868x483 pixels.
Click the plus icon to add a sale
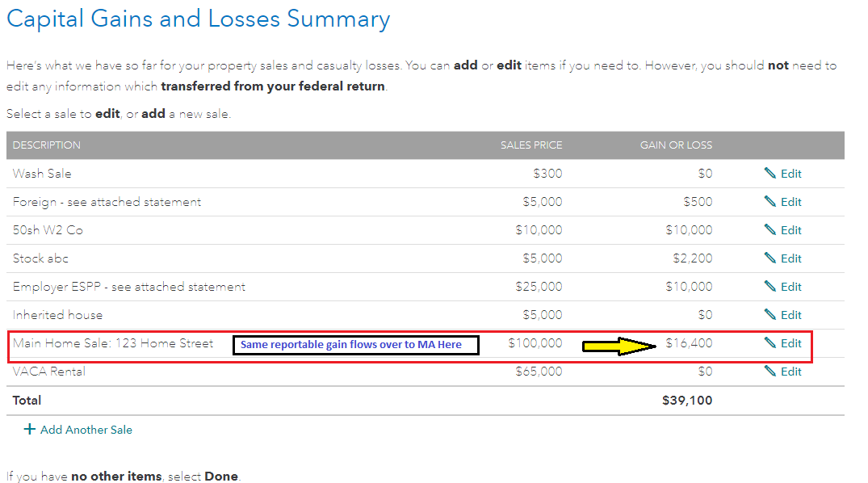(x=30, y=430)
